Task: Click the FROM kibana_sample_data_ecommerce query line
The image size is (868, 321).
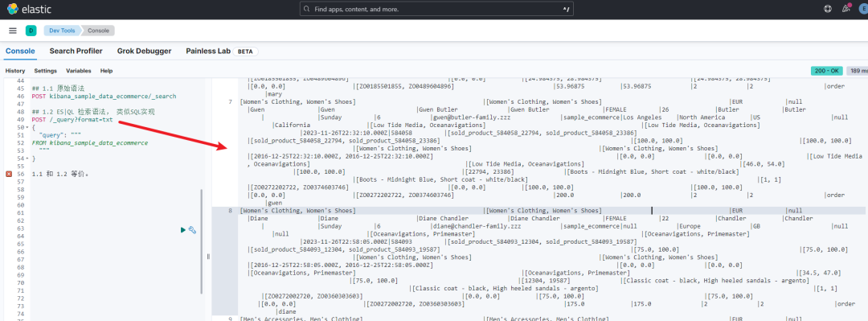Action: click(90, 143)
